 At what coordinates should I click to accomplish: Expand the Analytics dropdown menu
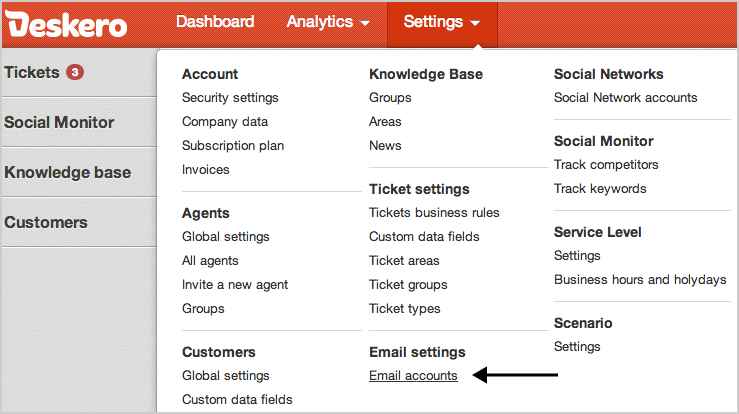[328, 22]
